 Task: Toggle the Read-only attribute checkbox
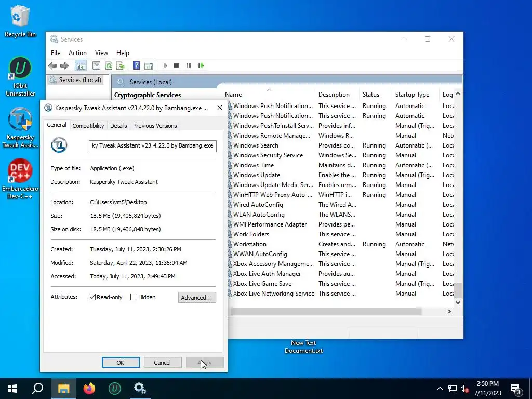click(92, 297)
